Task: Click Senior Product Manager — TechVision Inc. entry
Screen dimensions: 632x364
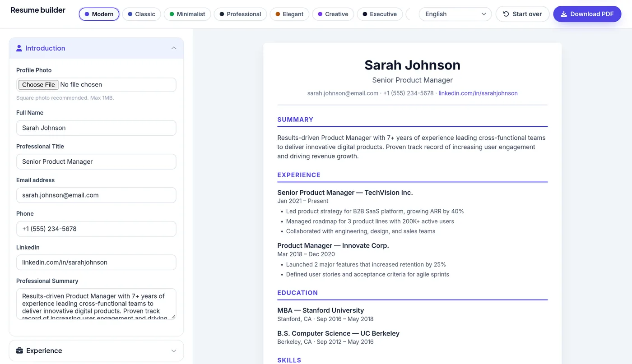Action: [345, 193]
